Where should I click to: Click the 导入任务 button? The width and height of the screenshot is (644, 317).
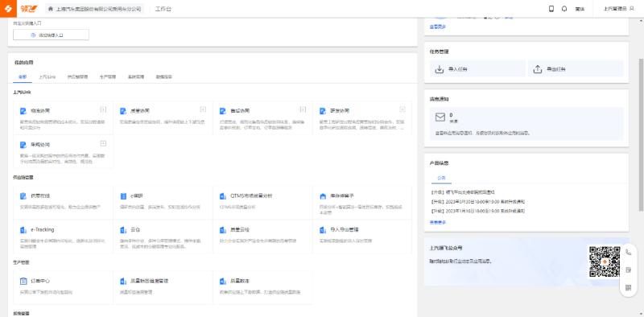click(477, 68)
